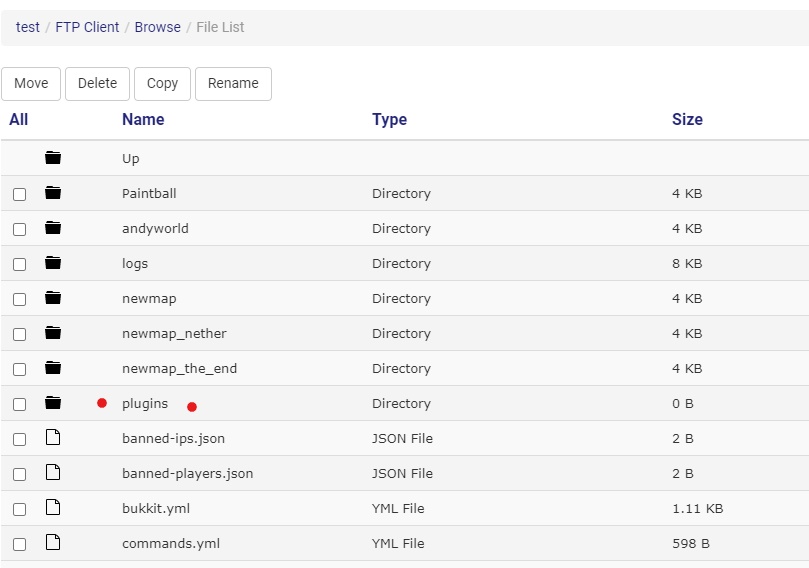Check the banned-players.json checkbox
Screen dimensions: 809x568
pyautogui.click(x=20, y=474)
